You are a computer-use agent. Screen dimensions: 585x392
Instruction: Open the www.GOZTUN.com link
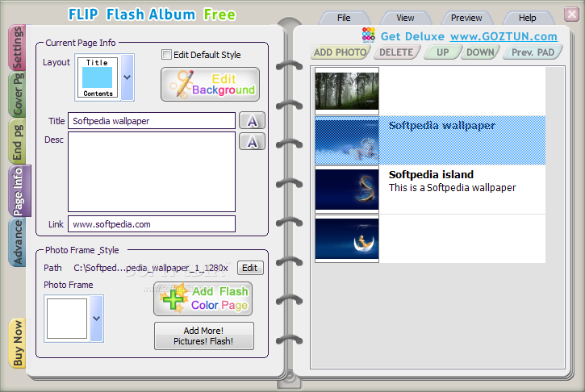click(504, 36)
